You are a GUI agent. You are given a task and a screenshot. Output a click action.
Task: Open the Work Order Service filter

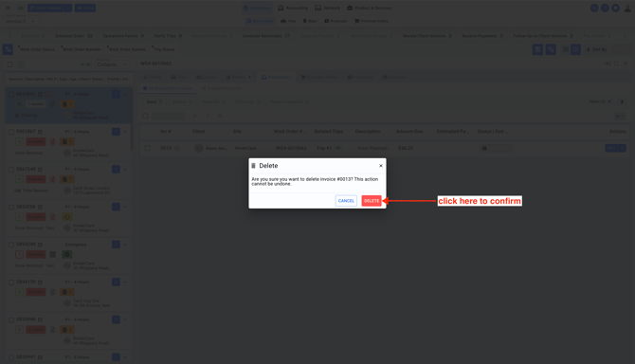click(x=127, y=49)
